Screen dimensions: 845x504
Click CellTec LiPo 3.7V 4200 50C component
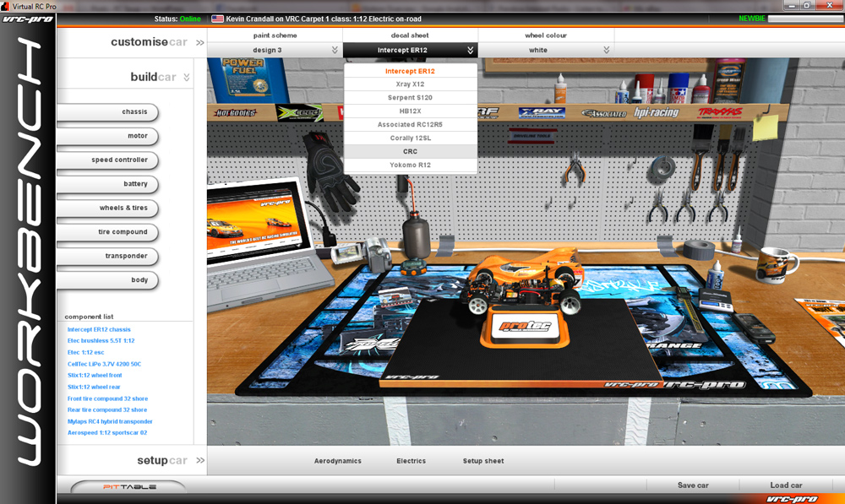105,365
